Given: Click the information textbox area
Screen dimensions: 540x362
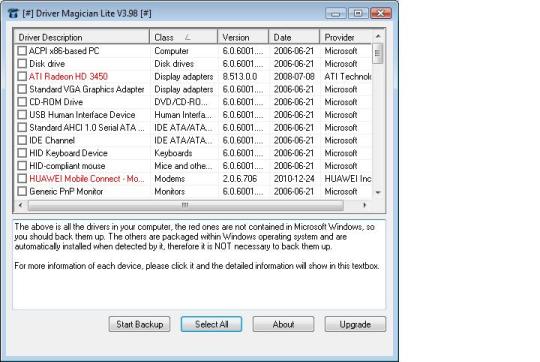Looking at the screenshot, I should pyautogui.click(x=199, y=265).
